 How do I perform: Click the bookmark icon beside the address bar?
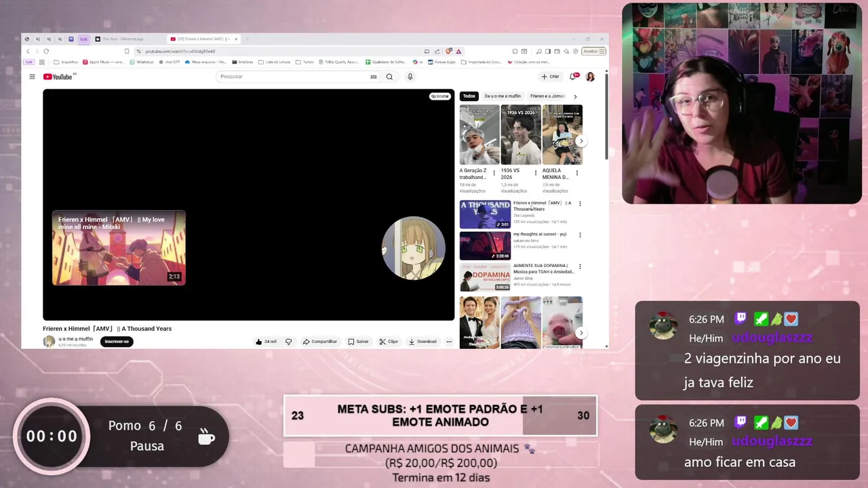pos(127,51)
